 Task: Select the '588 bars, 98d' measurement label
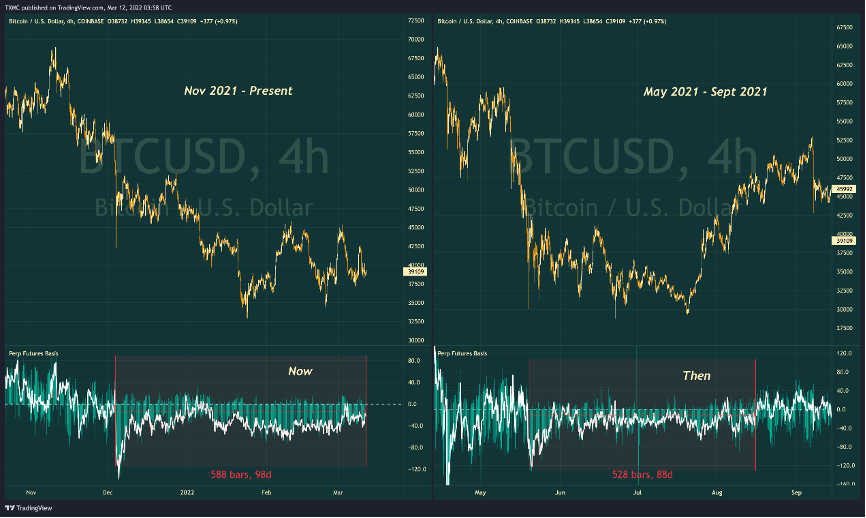point(241,474)
